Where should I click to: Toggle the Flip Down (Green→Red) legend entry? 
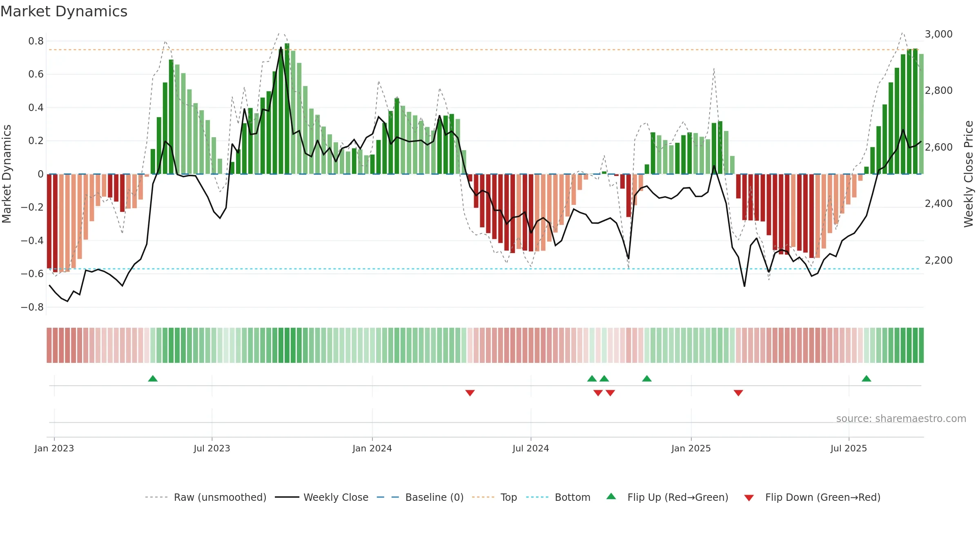pos(812,497)
